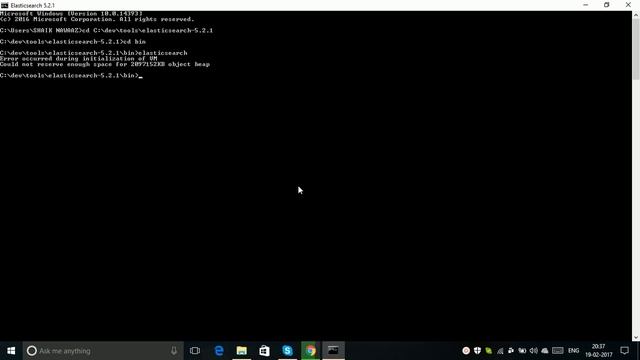The width and height of the screenshot is (640, 360).
Task: Click the Microsoft Windows version line
Action: (71, 13)
